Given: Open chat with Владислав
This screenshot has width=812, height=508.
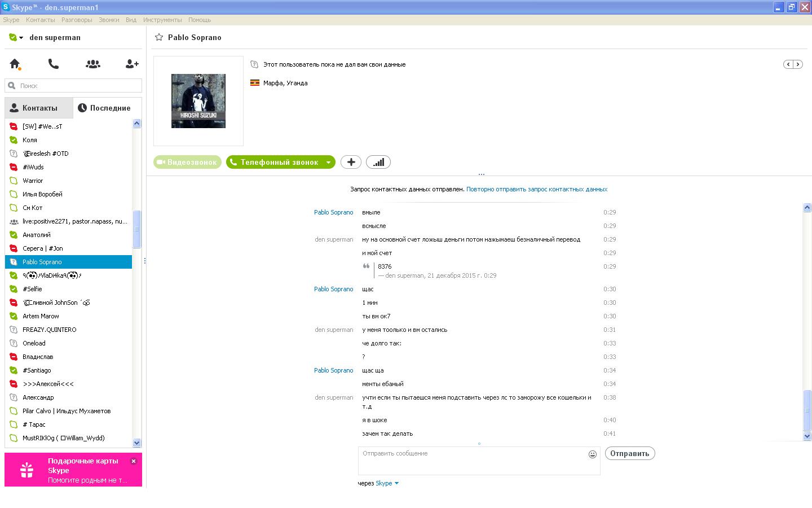Looking at the screenshot, I should (x=68, y=357).
